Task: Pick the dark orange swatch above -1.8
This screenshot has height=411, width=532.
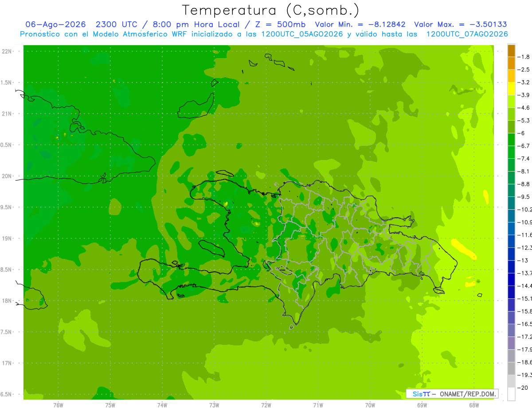Action: [x=511, y=51]
